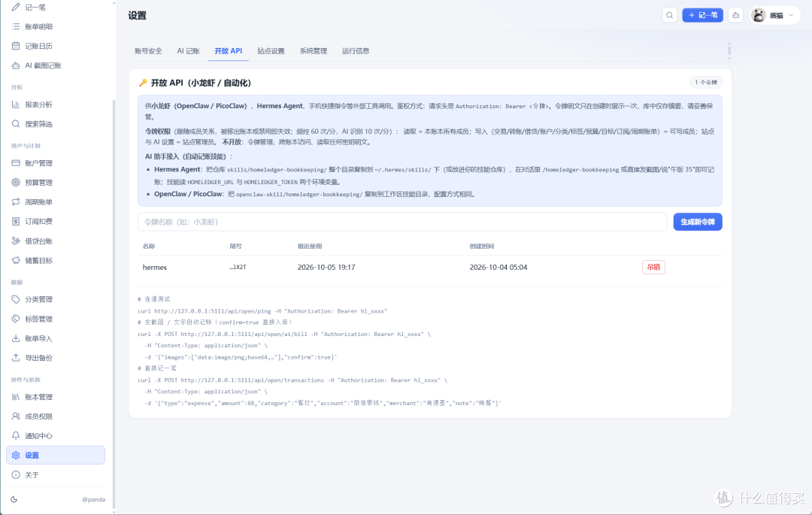Go to 标签管理 tags page

56,319
